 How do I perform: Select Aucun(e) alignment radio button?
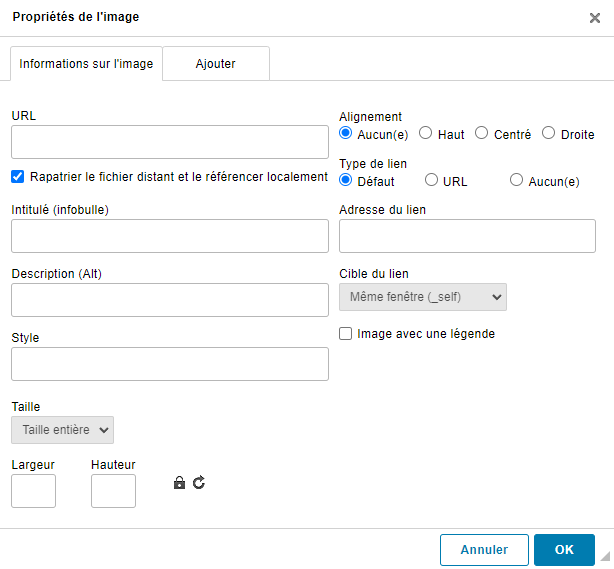[x=345, y=133]
